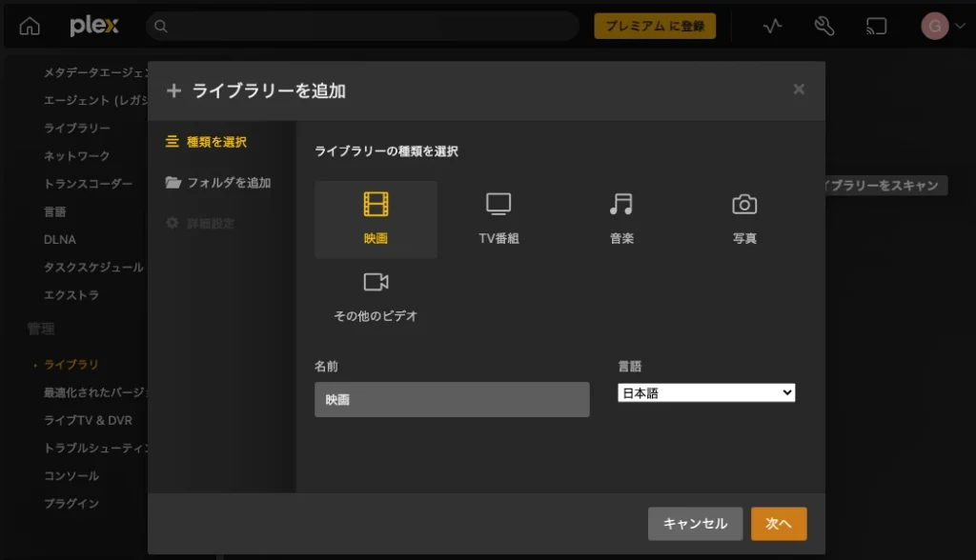Screen dimensions: 976x560
Task: Click the 名前 text field
Action: click(452, 399)
